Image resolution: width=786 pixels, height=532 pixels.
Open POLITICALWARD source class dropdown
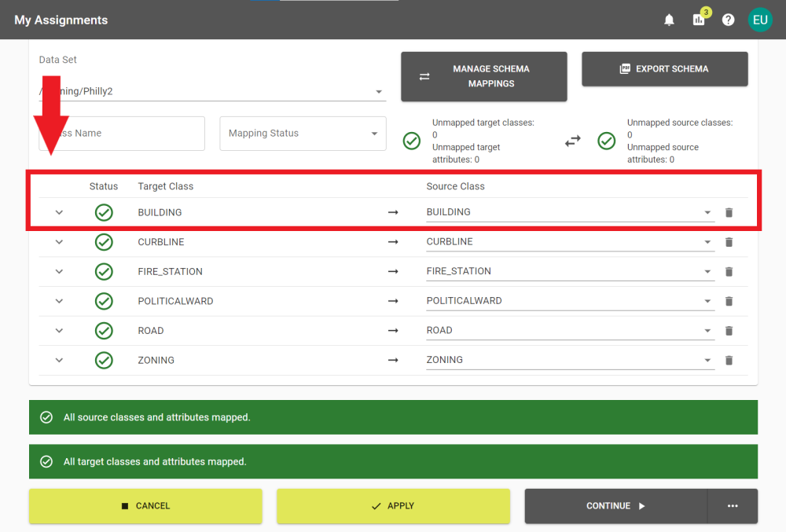(x=571, y=300)
